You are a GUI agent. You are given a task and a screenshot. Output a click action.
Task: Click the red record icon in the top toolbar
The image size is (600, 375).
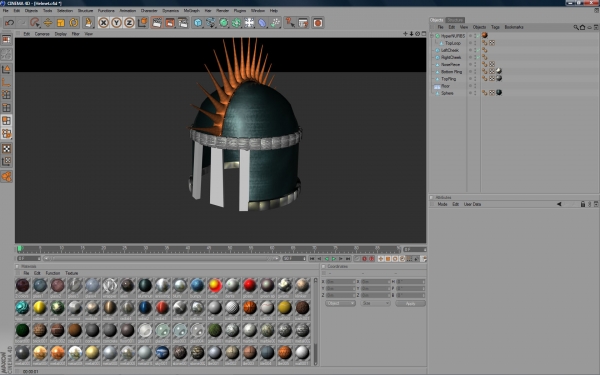coord(318,23)
